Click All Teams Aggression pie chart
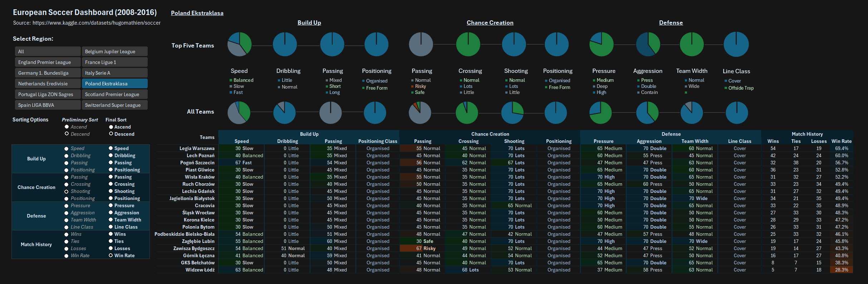This screenshot has height=284, width=868. pos(647,113)
